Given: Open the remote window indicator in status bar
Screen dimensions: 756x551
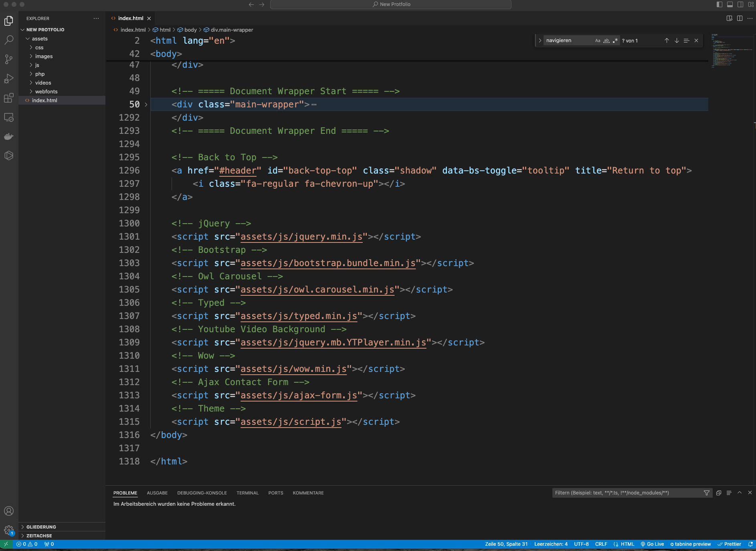Looking at the screenshot, I should point(6,544).
